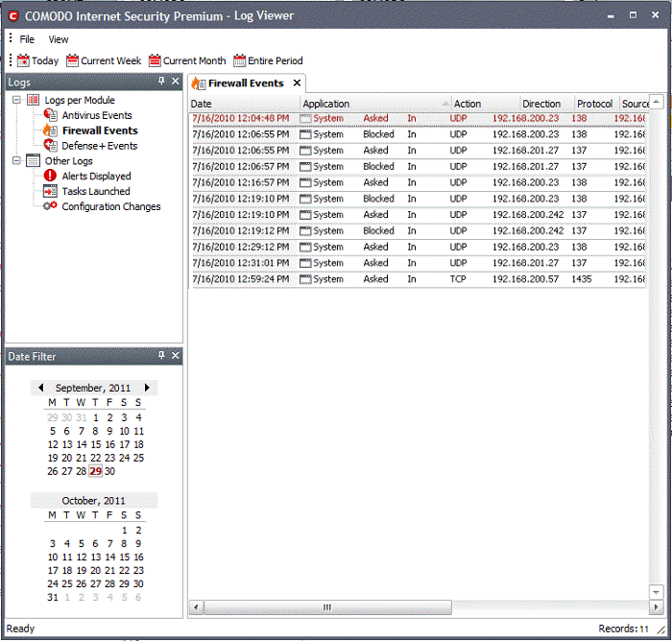Click the Tasks Launched icon

click(x=50, y=191)
